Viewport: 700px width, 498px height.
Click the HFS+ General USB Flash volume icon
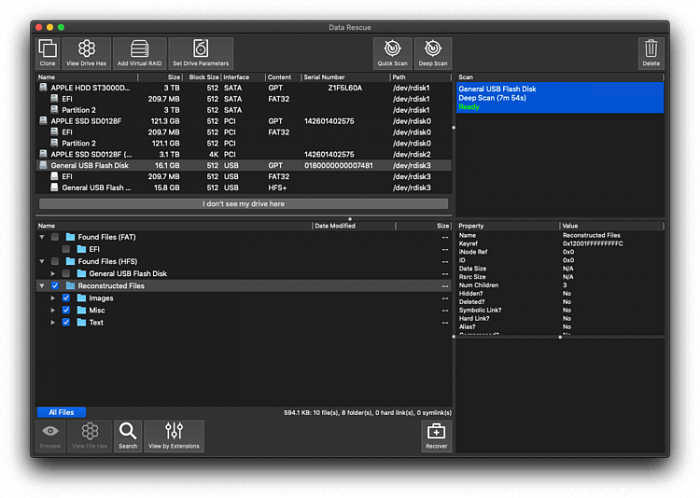pyautogui.click(x=54, y=187)
